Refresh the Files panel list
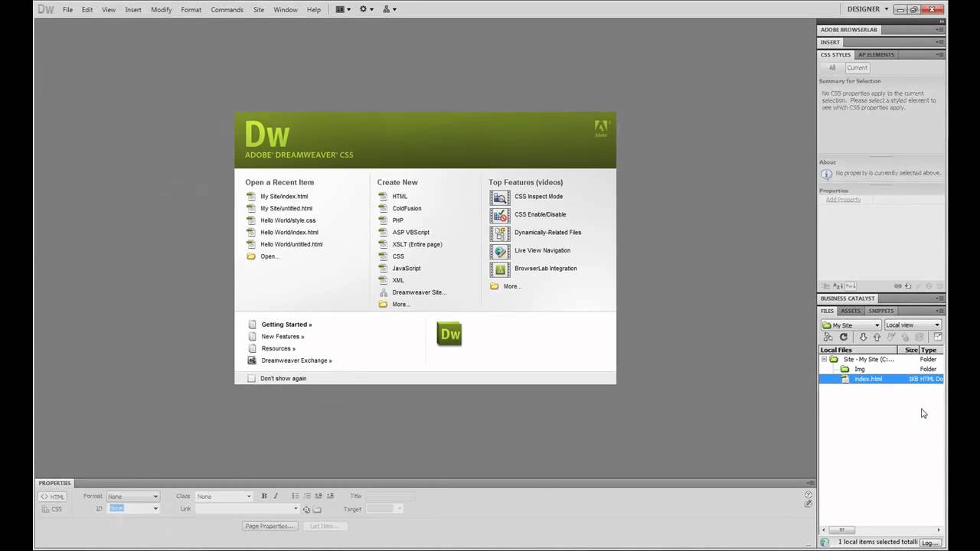 [844, 337]
